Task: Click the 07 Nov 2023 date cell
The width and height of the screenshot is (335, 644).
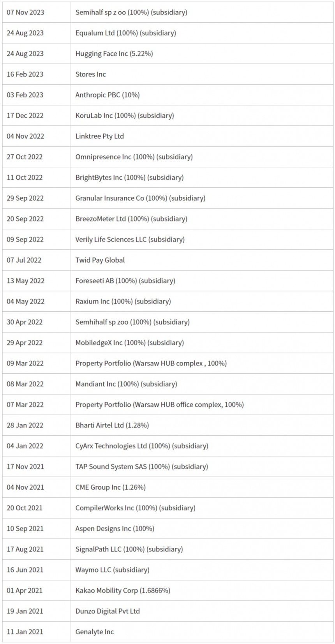Action: click(x=25, y=12)
